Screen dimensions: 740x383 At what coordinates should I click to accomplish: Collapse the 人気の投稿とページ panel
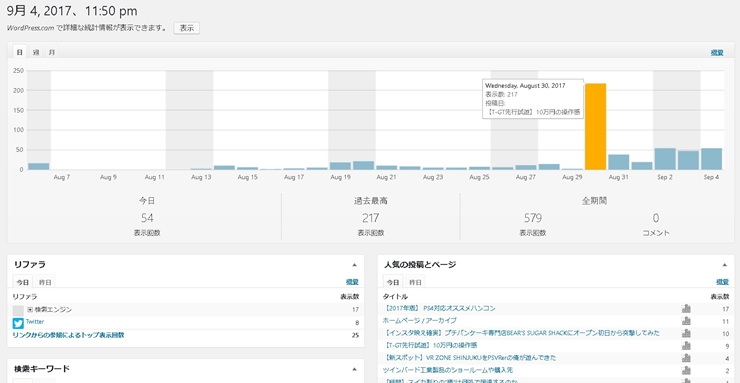coord(724,265)
